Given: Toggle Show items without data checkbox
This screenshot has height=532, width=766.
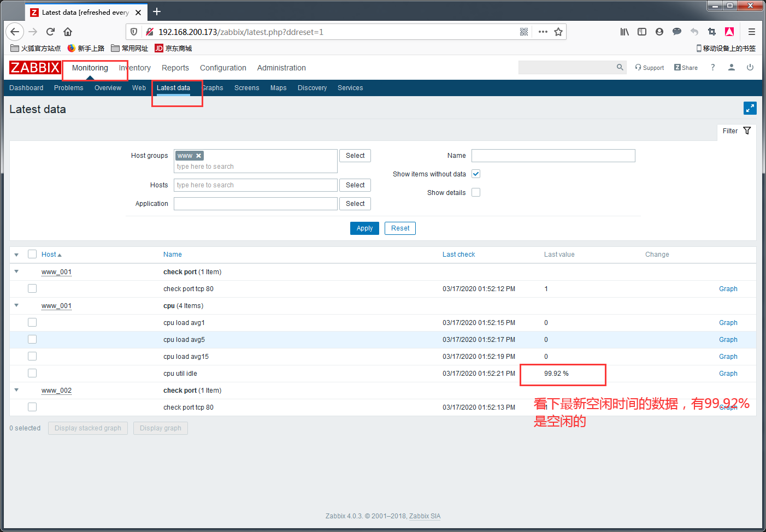Looking at the screenshot, I should point(476,174).
